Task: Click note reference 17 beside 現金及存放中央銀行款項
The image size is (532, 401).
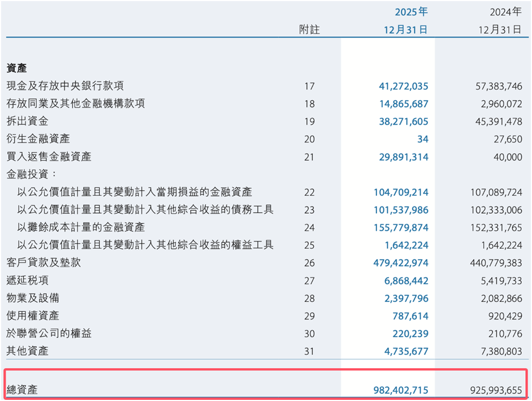Action: 309,87
